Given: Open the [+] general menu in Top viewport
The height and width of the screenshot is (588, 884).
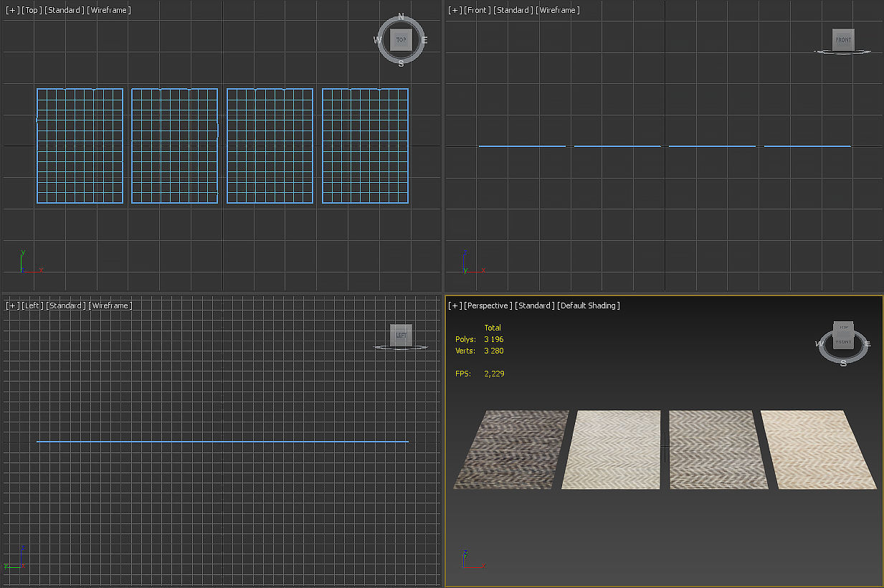Looking at the screenshot, I should coord(12,10).
